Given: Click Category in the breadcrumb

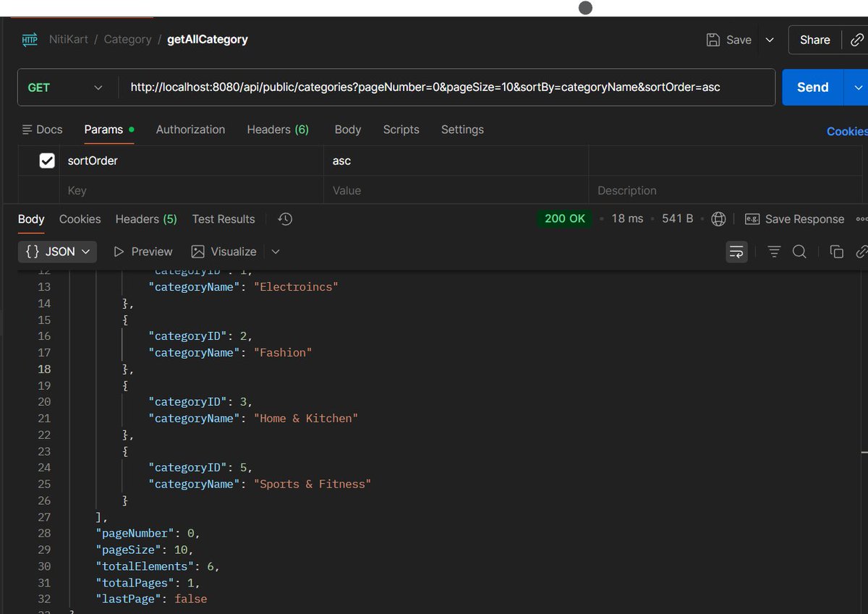Looking at the screenshot, I should (127, 40).
